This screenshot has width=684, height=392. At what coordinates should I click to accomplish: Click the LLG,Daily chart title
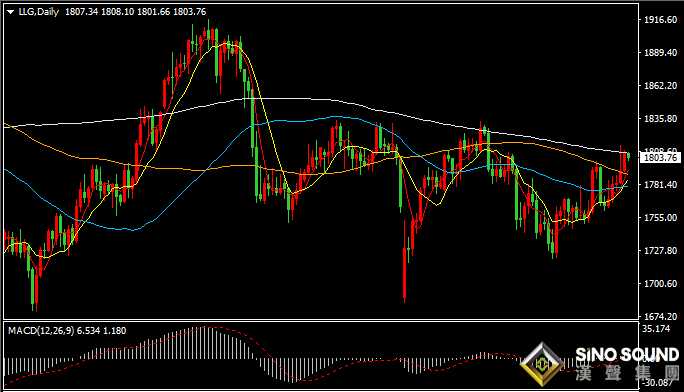coord(38,12)
